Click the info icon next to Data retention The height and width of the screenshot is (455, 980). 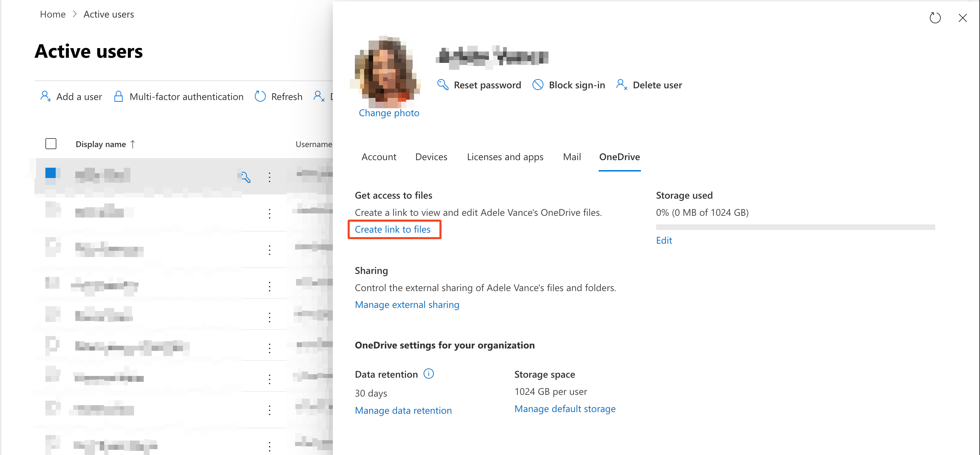(x=428, y=374)
